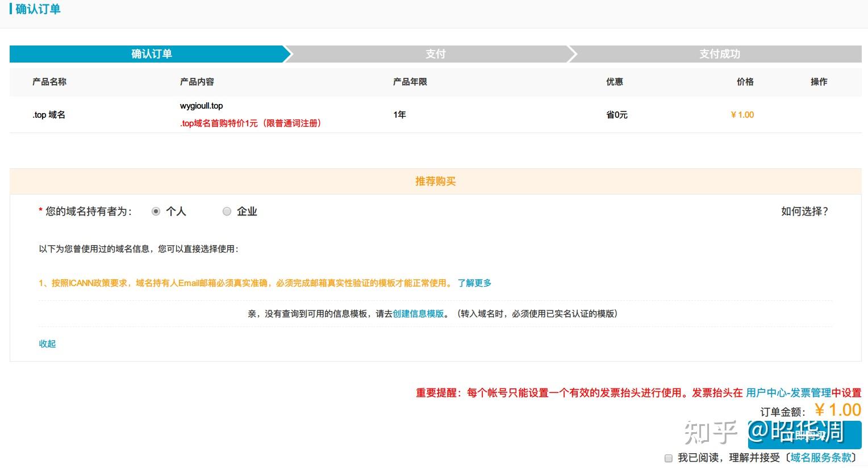Image resolution: width=868 pixels, height=468 pixels.
Task: Click the 操作 column header
Action: [819, 82]
